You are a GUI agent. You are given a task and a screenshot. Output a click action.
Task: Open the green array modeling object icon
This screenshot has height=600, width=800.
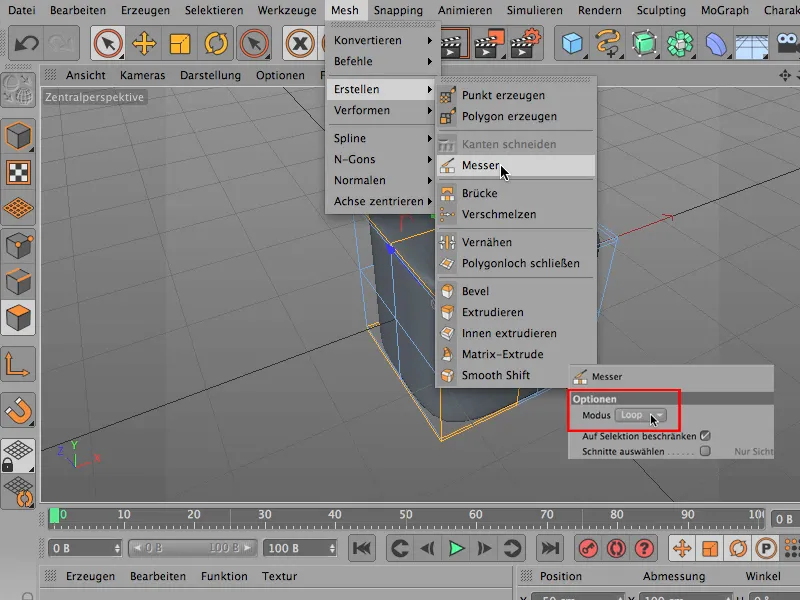point(680,43)
